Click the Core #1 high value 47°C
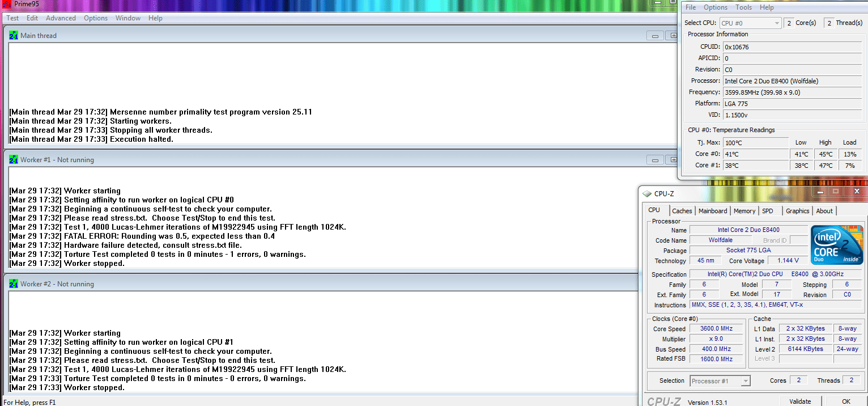 [x=826, y=166]
